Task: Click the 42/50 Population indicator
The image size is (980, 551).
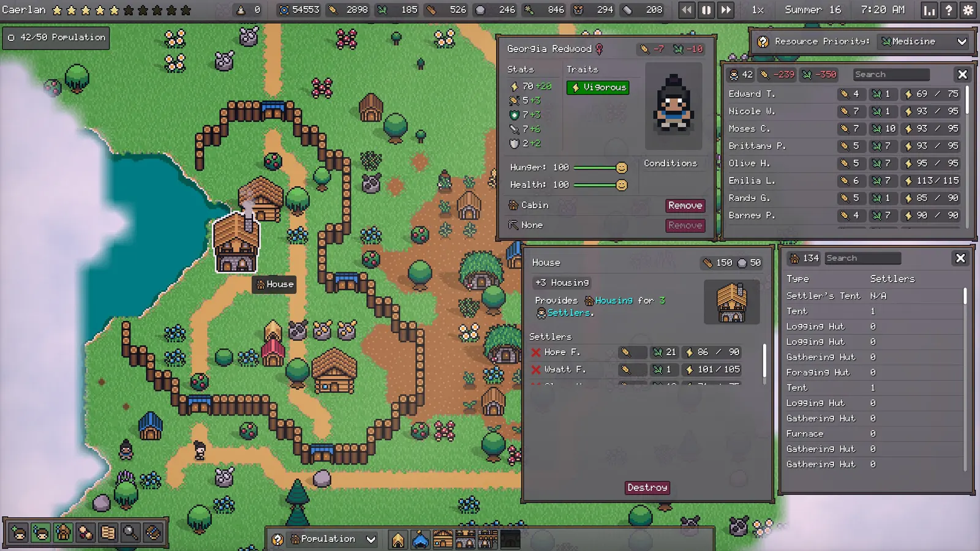Action: tap(56, 37)
